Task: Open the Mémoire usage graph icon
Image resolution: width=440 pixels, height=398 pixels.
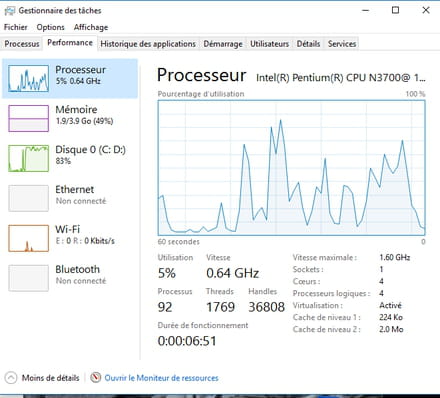Action: [28, 118]
